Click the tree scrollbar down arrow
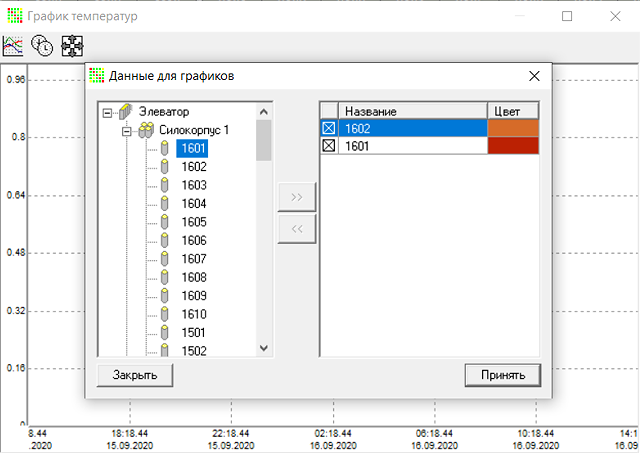Image resolution: width=641 pixels, height=453 pixels. [264, 348]
